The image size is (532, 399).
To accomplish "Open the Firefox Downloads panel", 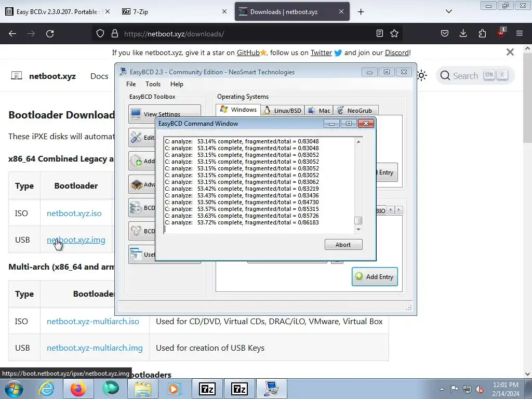I will click(463, 33).
